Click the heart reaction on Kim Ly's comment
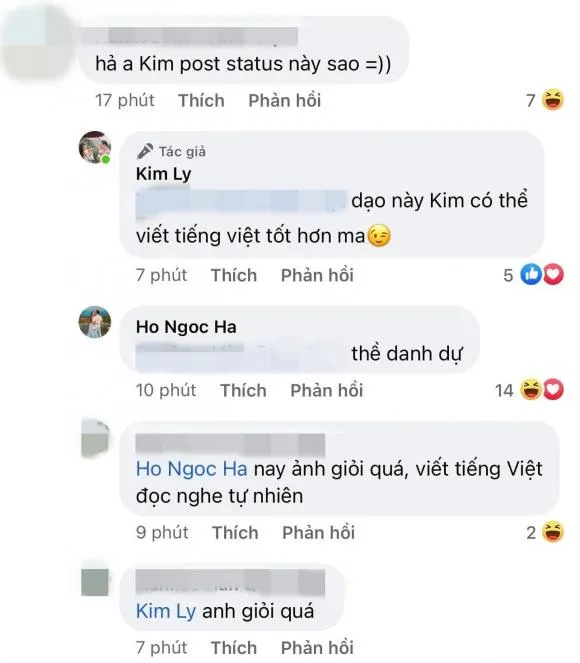The height and width of the screenshot is (663, 580). point(553,274)
